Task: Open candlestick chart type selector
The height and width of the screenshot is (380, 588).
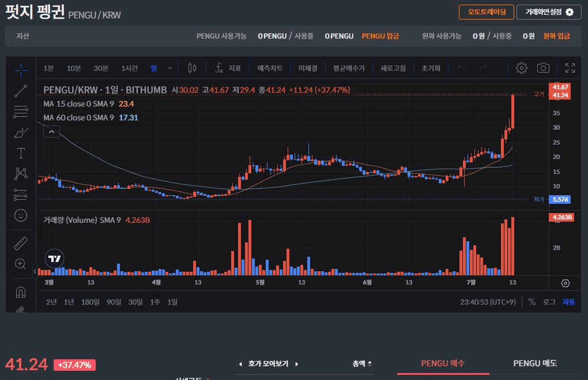Action: [x=192, y=68]
